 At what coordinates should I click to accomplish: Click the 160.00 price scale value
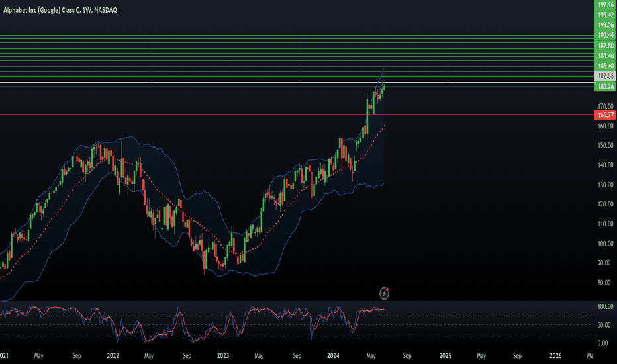pyautogui.click(x=606, y=126)
